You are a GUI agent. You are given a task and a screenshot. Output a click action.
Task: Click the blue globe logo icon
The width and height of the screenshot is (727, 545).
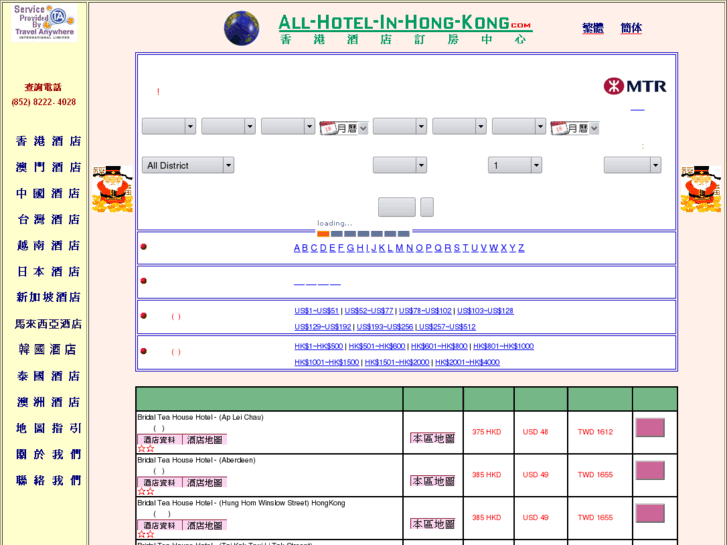[242, 28]
